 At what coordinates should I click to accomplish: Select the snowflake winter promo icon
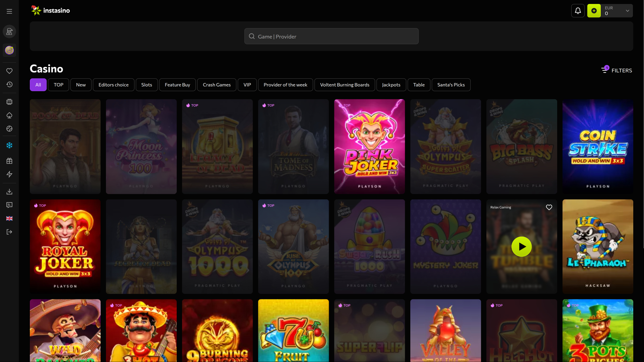(9, 145)
